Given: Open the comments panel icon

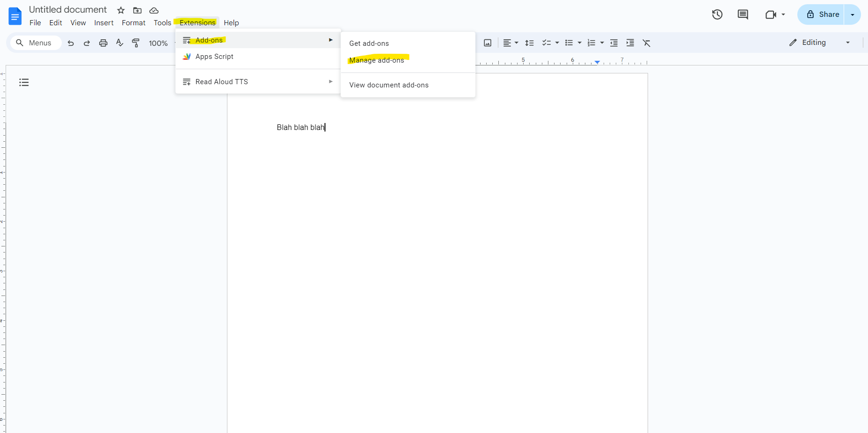Looking at the screenshot, I should [x=743, y=14].
